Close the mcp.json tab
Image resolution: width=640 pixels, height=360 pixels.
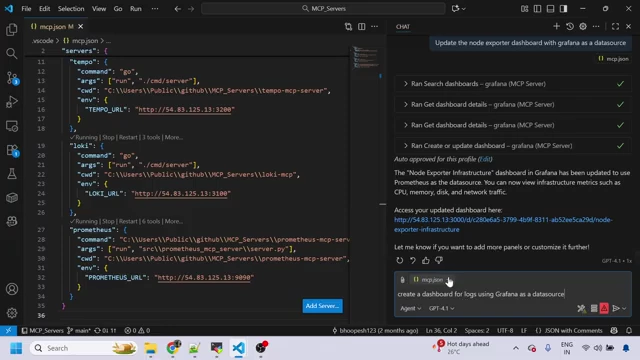(x=81, y=27)
